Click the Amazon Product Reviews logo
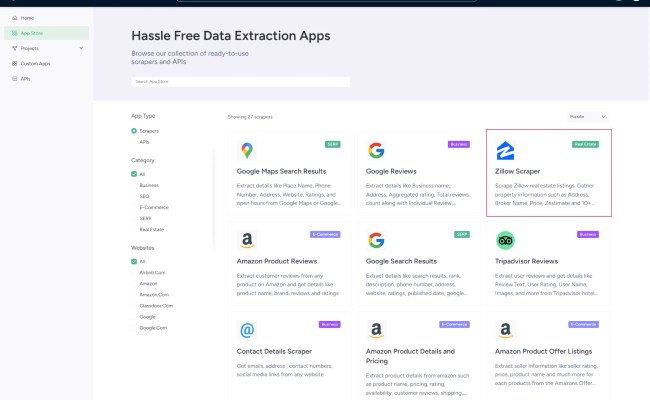The image size is (650, 400). 247,240
